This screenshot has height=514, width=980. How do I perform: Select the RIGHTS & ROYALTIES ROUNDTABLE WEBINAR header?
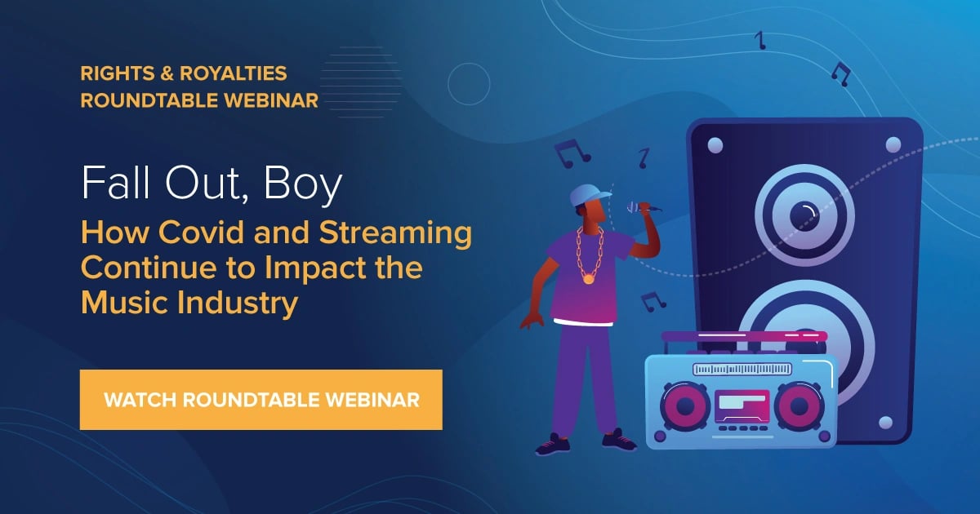point(196,87)
